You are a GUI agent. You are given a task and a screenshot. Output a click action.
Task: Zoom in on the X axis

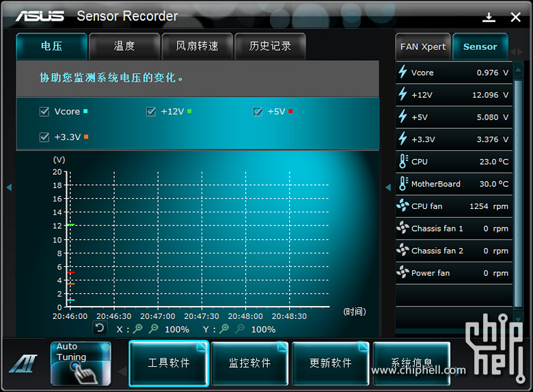point(138,328)
